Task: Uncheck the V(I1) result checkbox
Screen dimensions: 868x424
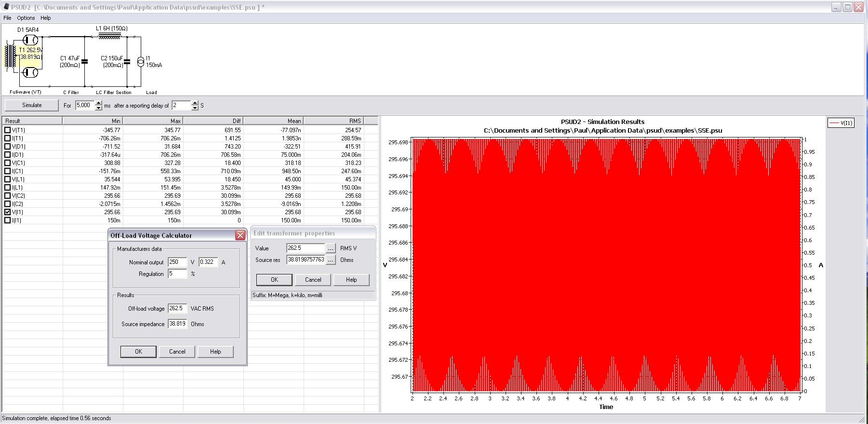Action: [7, 212]
